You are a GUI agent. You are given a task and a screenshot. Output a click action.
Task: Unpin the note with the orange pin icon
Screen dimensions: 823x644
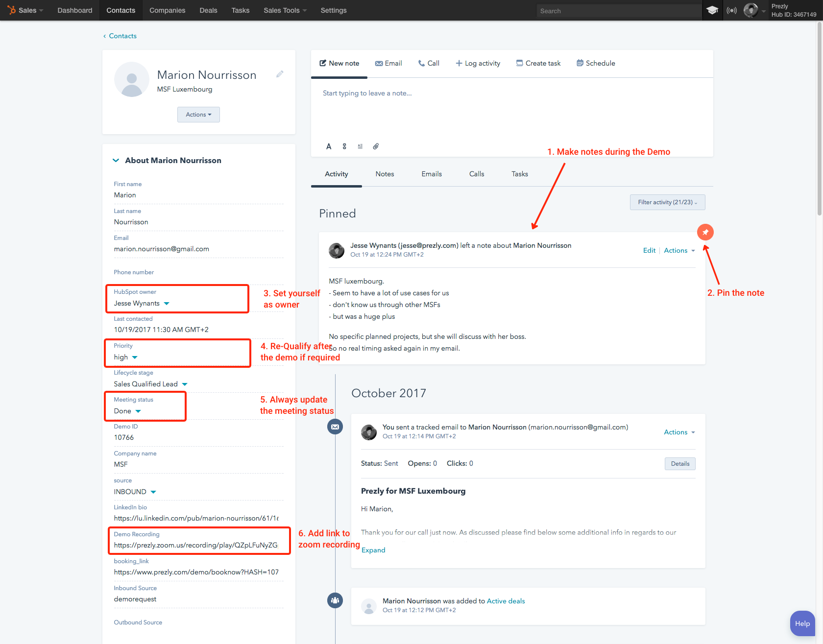(705, 232)
